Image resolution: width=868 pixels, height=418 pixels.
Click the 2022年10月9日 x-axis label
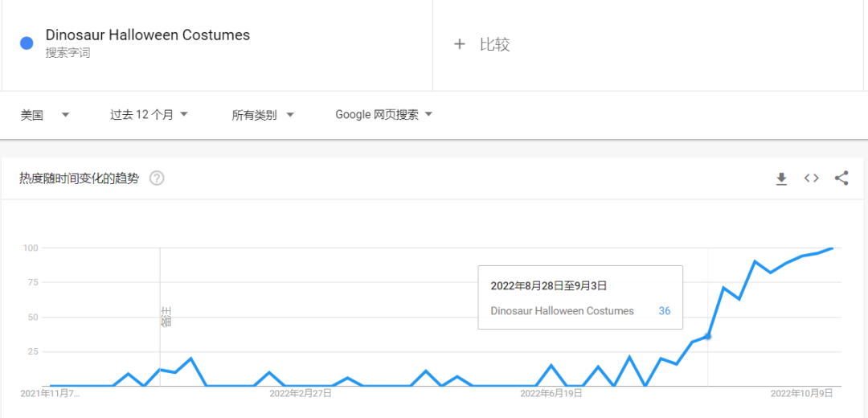click(x=801, y=394)
